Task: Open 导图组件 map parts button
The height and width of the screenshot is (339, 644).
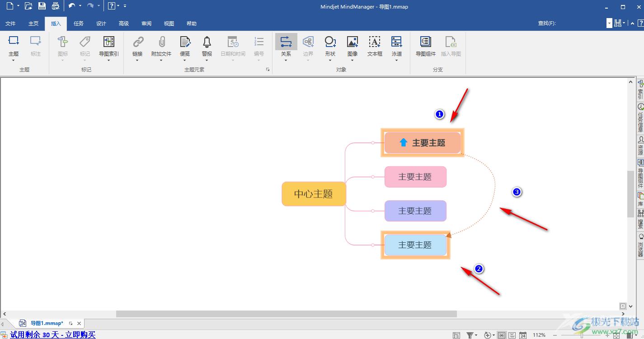Action: (425, 46)
